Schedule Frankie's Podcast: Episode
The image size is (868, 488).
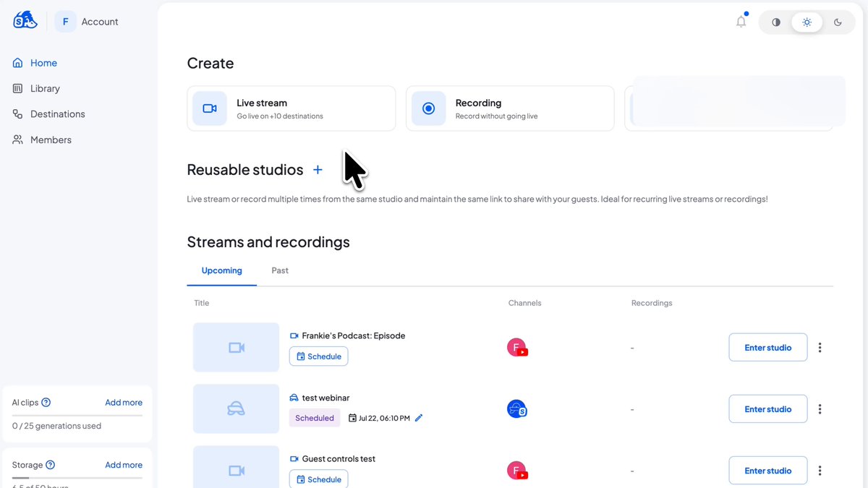(x=319, y=356)
